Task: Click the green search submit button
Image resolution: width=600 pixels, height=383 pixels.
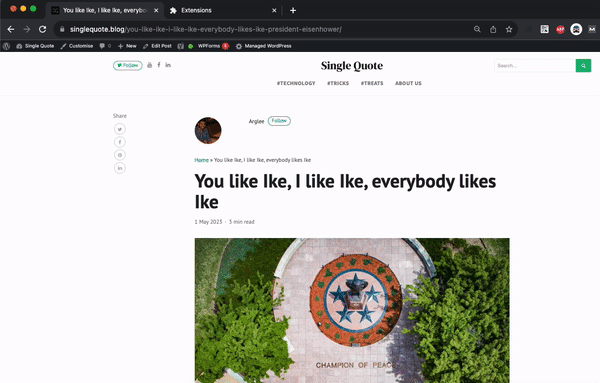Action: click(583, 65)
